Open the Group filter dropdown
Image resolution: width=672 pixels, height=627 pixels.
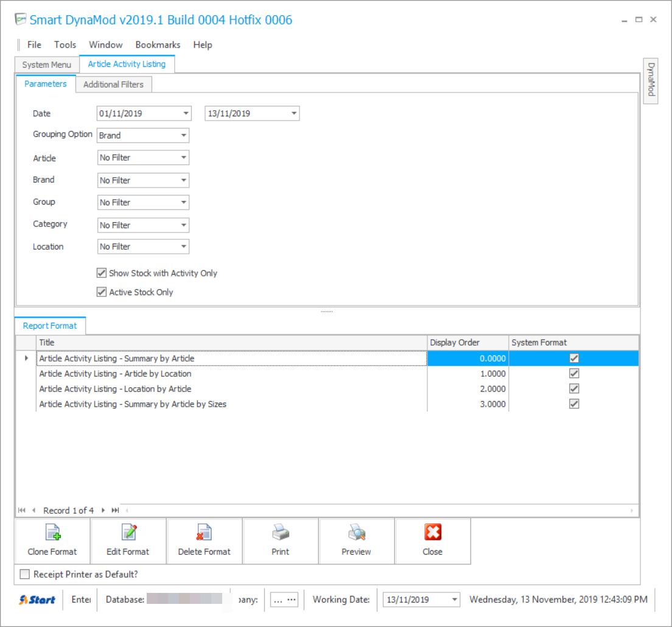[183, 202]
